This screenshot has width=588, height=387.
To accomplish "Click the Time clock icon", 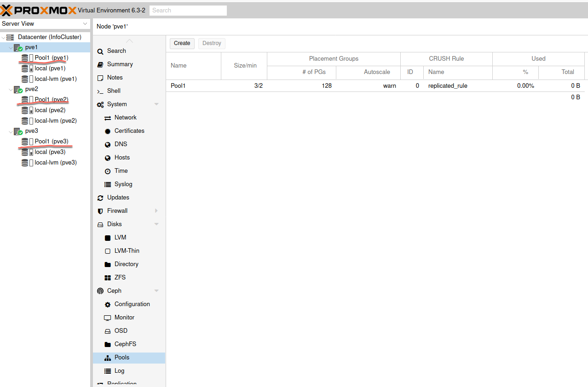I will point(108,171).
